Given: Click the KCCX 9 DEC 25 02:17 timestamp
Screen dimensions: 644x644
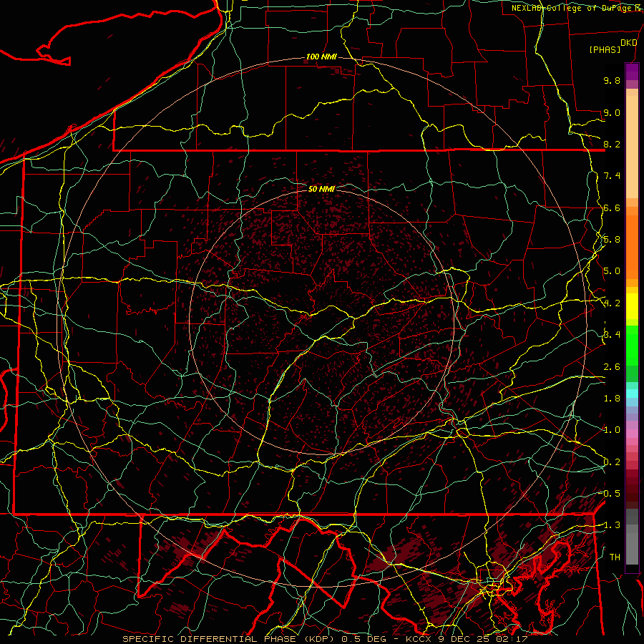Looking at the screenshot, I should (x=467, y=639).
